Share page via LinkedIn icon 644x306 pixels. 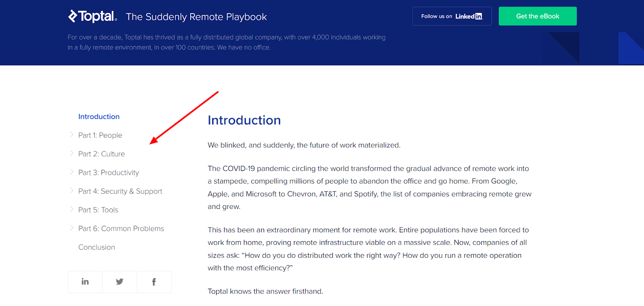(x=85, y=282)
